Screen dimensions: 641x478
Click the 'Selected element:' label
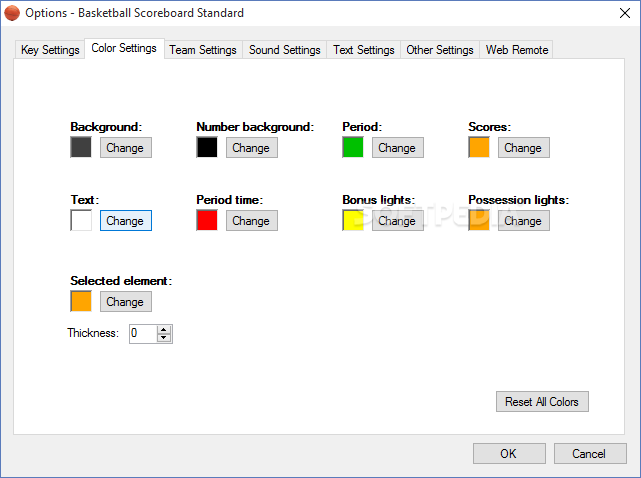pos(121,281)
